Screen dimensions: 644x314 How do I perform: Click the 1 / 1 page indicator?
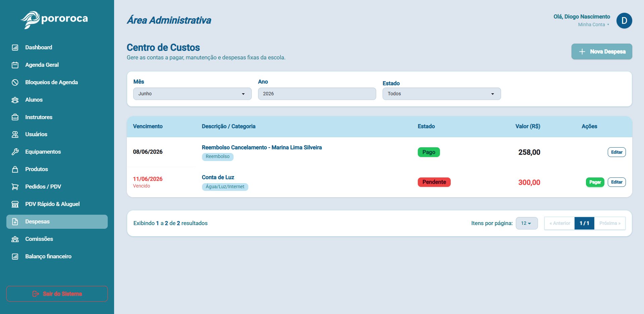click(x=584, y=223)
